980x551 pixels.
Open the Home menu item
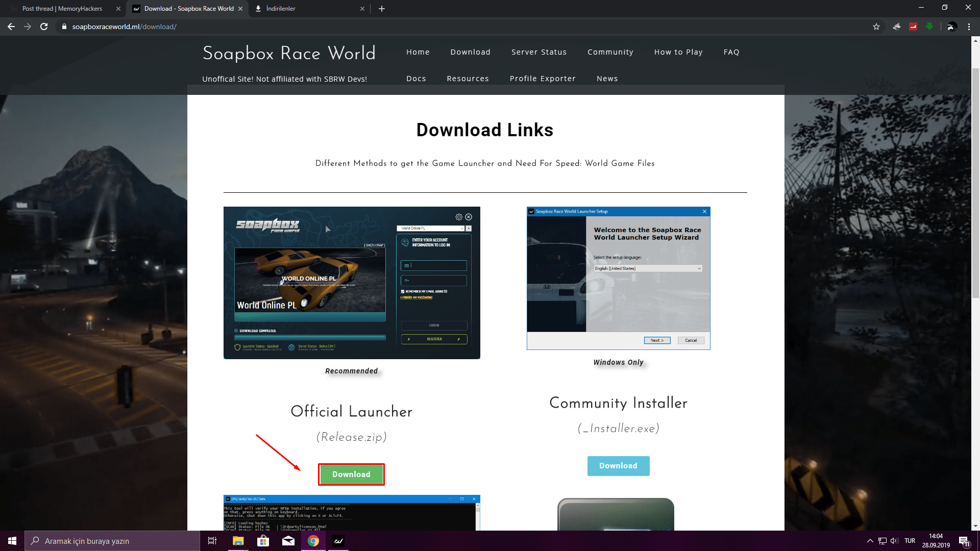click(x=418, y=52)
